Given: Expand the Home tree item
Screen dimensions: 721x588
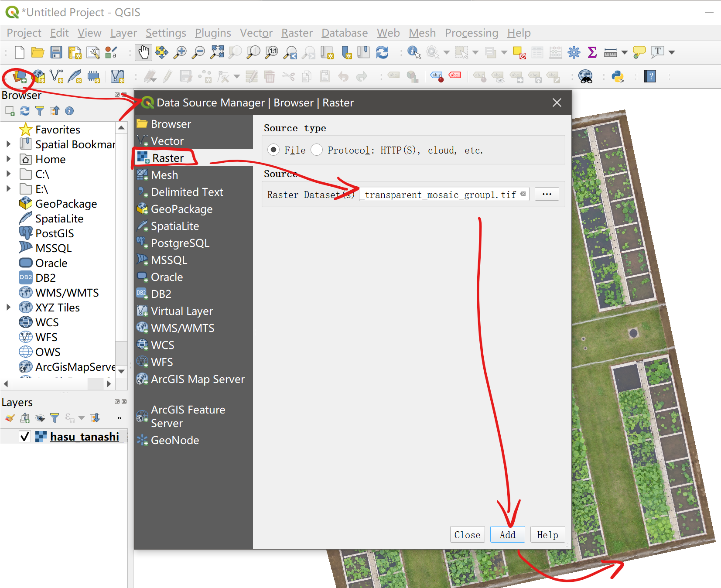Looking at the screenshot, I should pyautogui.click(x=8, y=159).
